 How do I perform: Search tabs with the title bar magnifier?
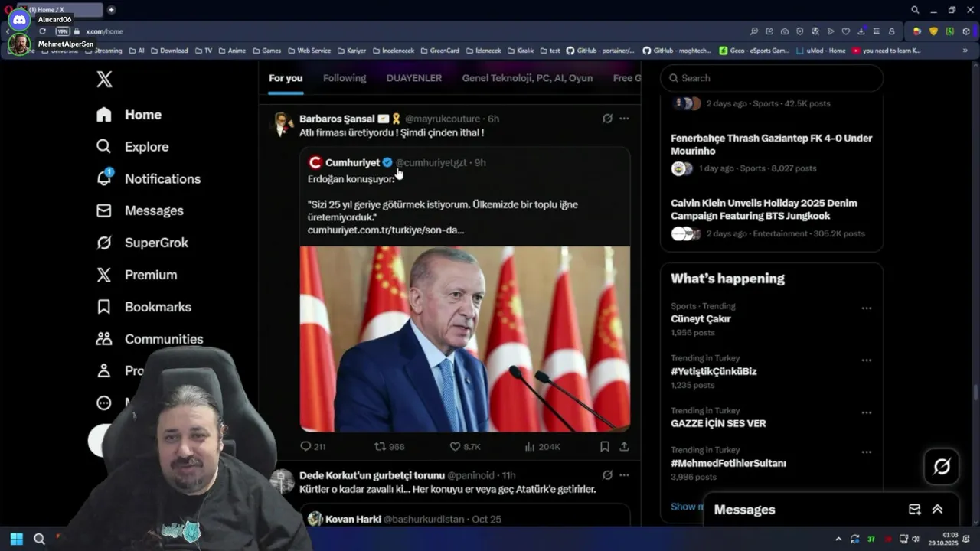915,10
